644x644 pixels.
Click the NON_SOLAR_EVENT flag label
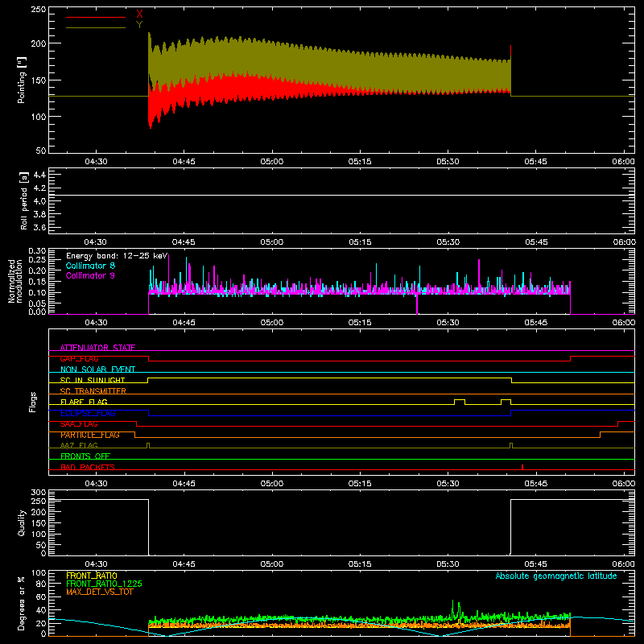[97, 369]
